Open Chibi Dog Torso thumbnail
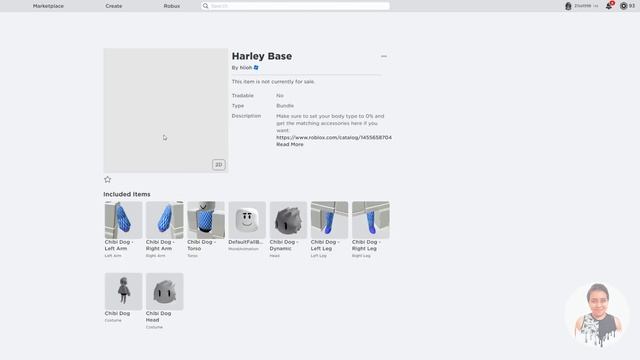The height and width of the screenshot is (360, 640). point(206,220)
